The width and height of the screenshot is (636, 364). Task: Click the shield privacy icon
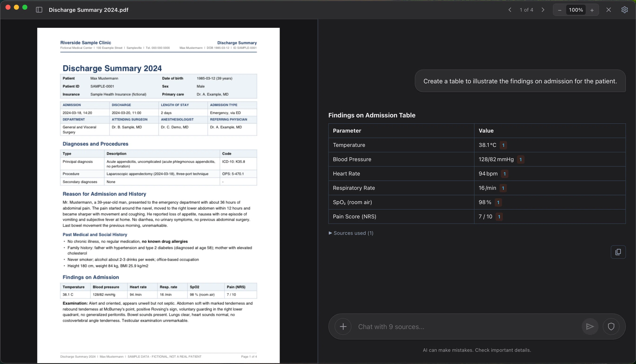pyautogui.click(x=611, y=326)
